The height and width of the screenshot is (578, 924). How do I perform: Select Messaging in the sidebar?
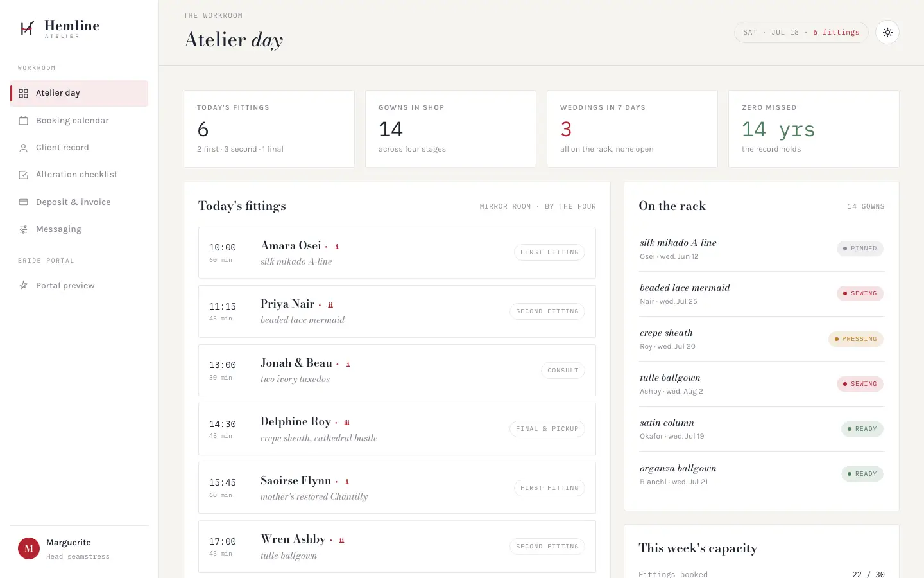point(79,229)
